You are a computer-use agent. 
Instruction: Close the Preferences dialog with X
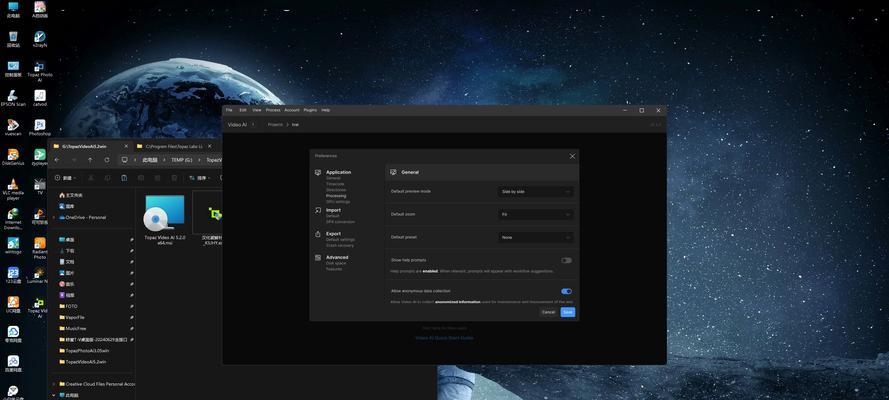[x=572, y=156]
